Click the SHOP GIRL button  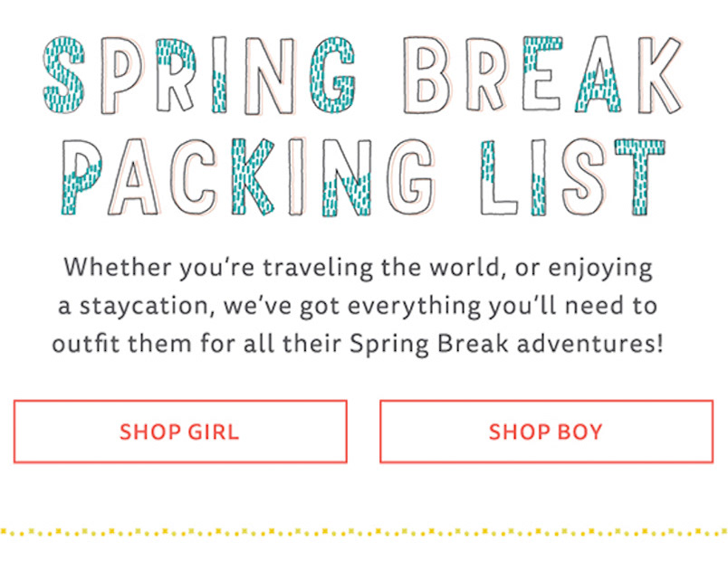tap(180, 432)
